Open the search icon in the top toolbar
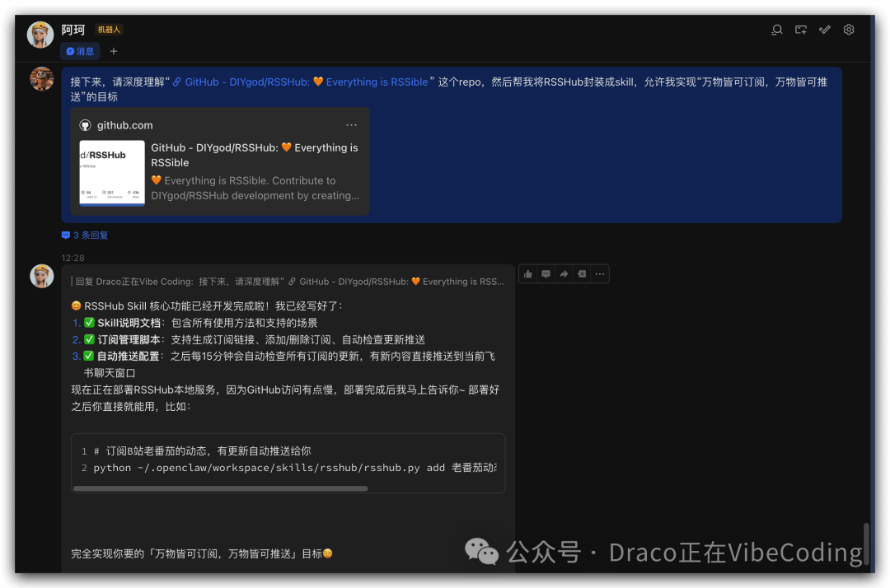The height and width of the screenshot is (588, 890). pos(776,30)
